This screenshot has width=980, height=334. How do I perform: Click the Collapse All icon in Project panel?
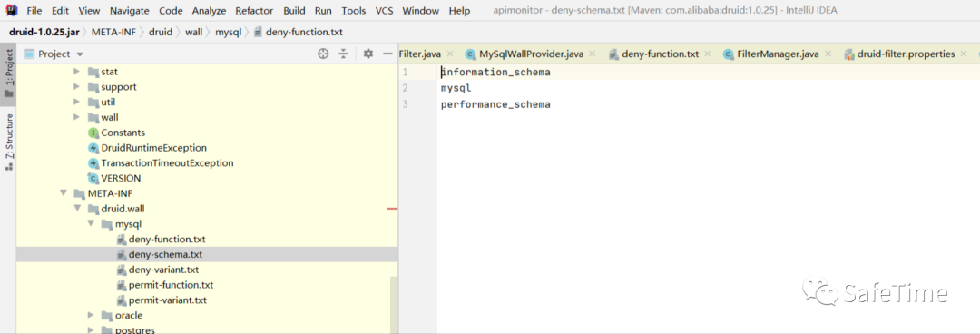(x=343, y=54)
